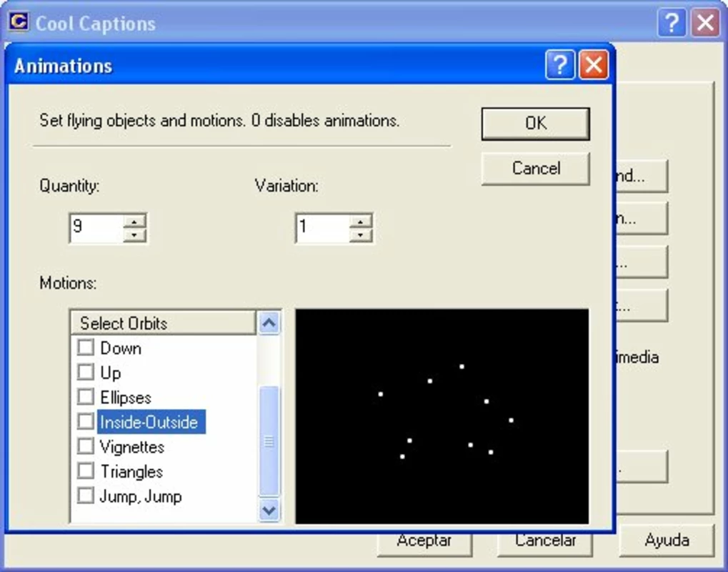
Task: Increase Variation with the up arrow
Action: 361,221
